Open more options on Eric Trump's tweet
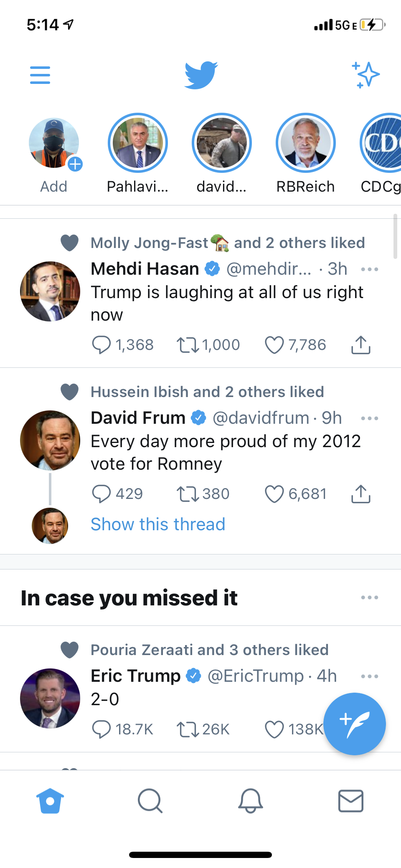 click(x=370, y=676)
